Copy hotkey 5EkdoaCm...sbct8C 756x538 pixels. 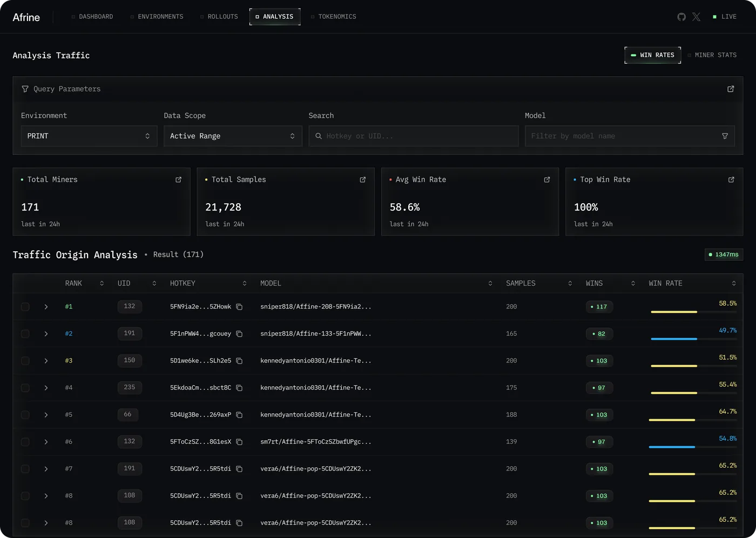(x=239, y=388)
